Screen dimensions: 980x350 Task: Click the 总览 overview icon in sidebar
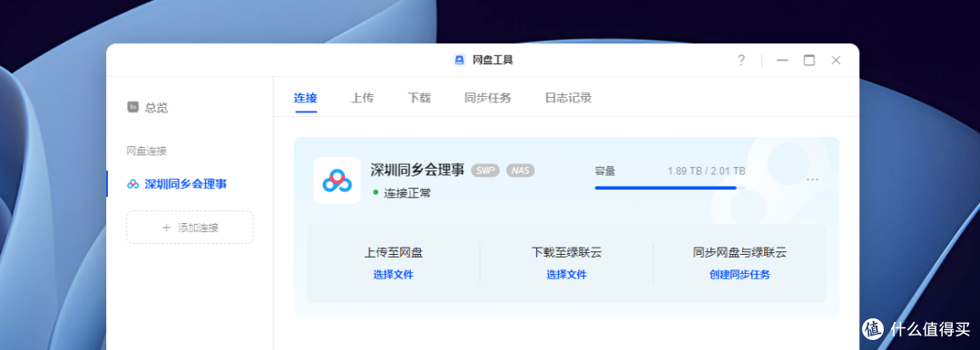(x=132, y=107)
